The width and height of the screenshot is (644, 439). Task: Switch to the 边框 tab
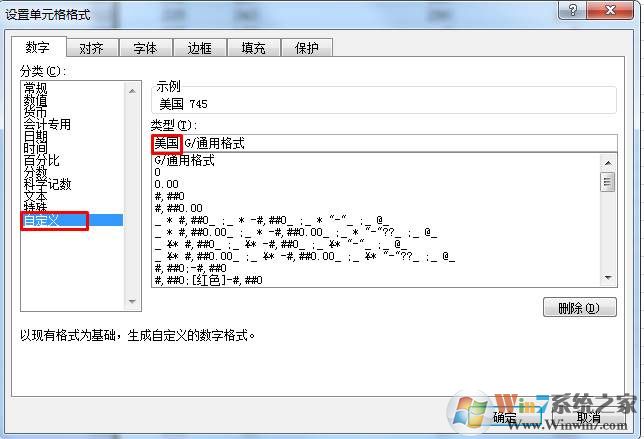pos(200,48)
